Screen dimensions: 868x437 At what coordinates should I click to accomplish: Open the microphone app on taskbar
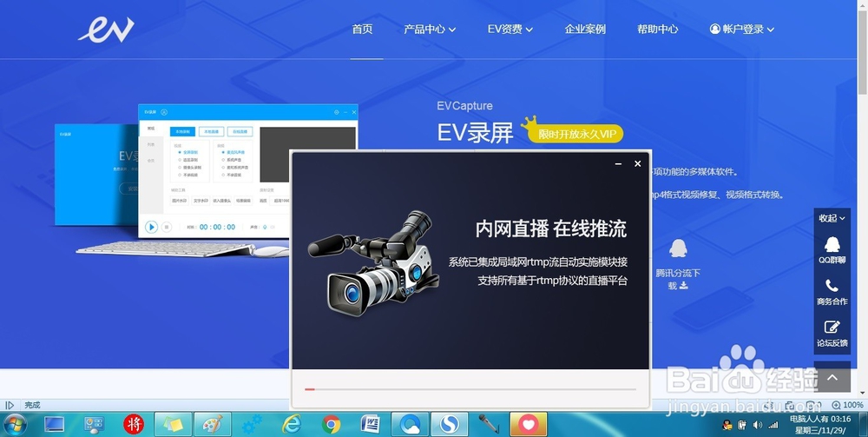coord(490,425)
